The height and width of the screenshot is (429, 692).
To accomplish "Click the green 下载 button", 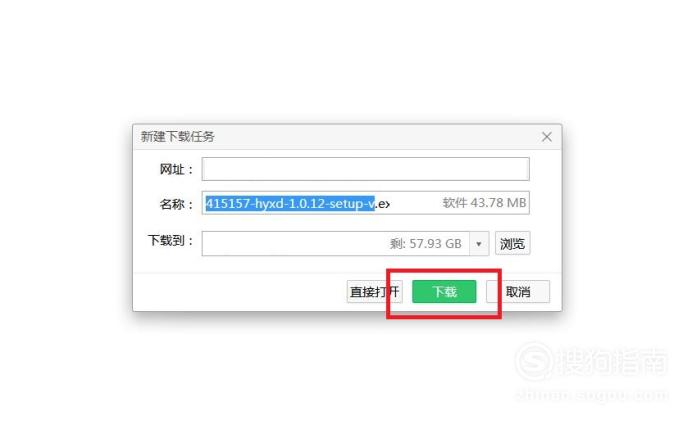I will pyautogui.click(x=444, y=292).
